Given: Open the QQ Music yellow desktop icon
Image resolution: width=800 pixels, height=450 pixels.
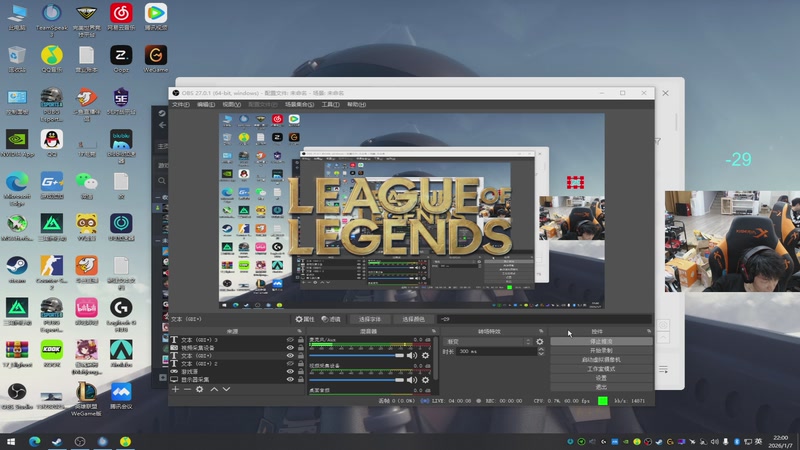Looking at the screenshot, I should (52, 59).
